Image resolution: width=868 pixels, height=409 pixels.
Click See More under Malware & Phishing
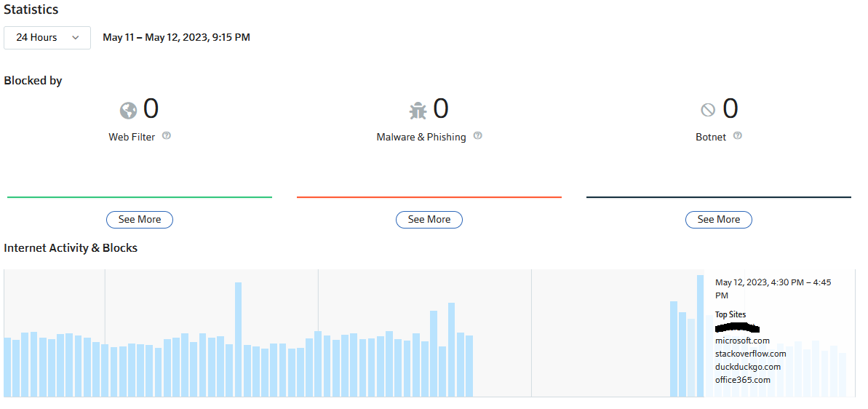click(429, 219)
